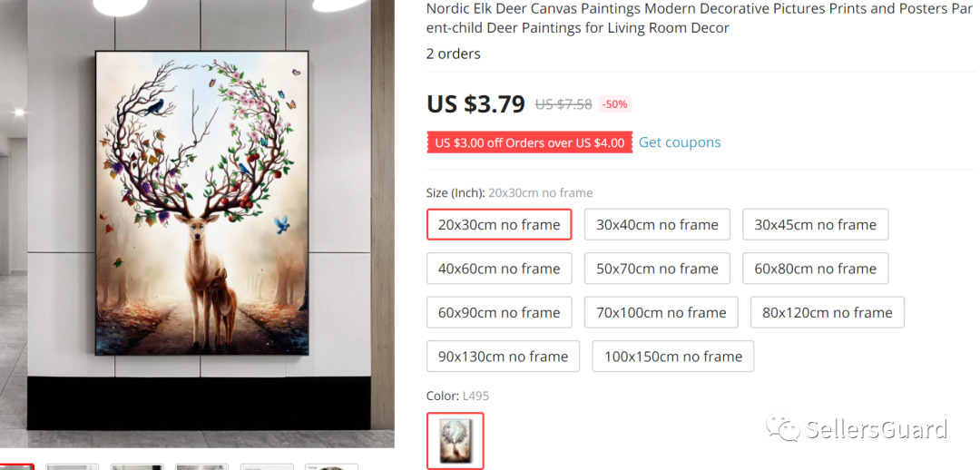The image size is (980, 470).
Task: Select 70x100cm no frame size
Action: coord(661,312)
